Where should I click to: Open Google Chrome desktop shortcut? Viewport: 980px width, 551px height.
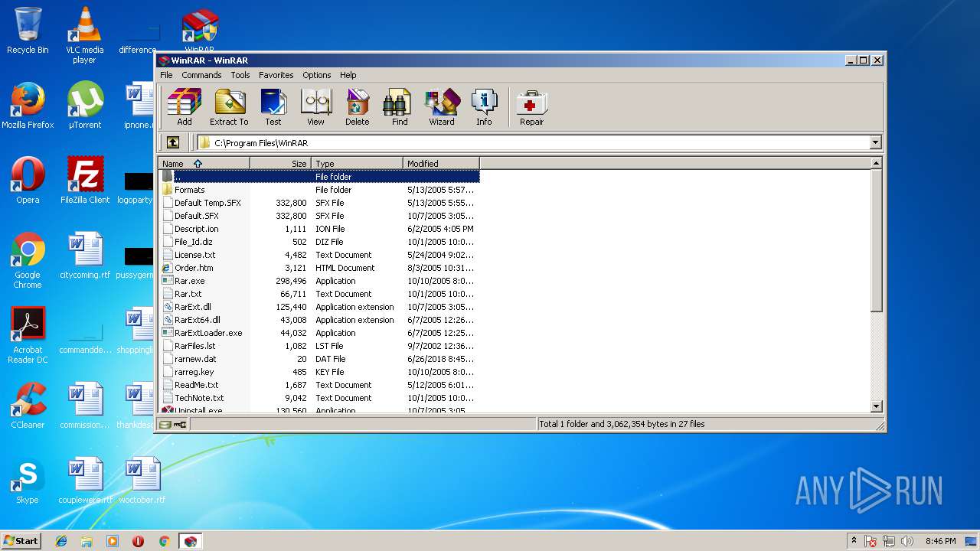coord(28,260)
